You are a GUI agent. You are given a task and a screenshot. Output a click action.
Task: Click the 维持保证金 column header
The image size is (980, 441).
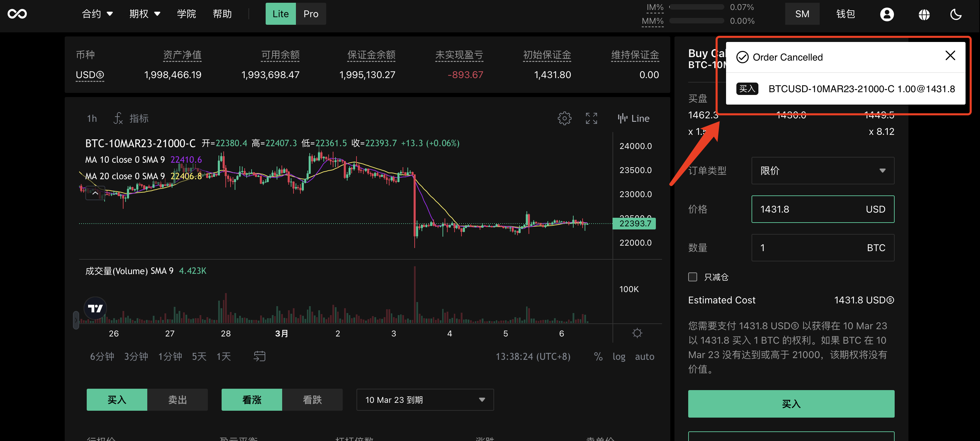(635, 55)
